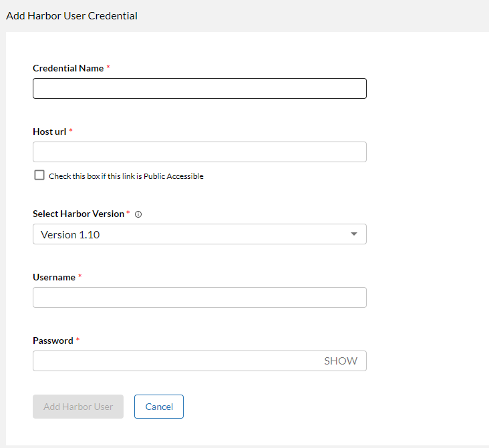The width and height of the screenshot is (489, 448).
Task: Click the red asterisk beside Host url
Action: 71,131
